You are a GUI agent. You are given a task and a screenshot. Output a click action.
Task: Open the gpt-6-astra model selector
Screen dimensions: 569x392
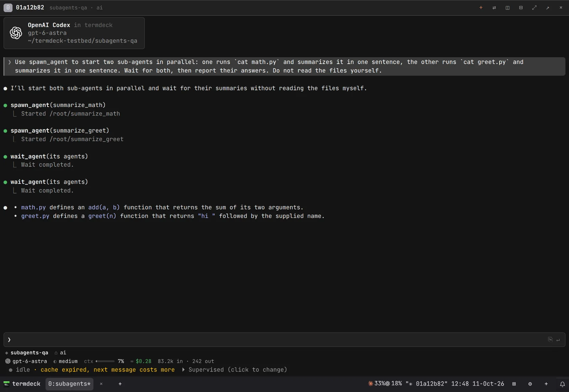(x=30, y=361)
